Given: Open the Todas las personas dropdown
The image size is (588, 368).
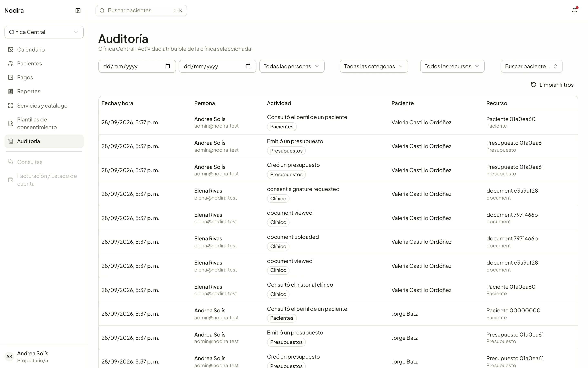Looking at the screenshot, I should [x=292, y=66].
